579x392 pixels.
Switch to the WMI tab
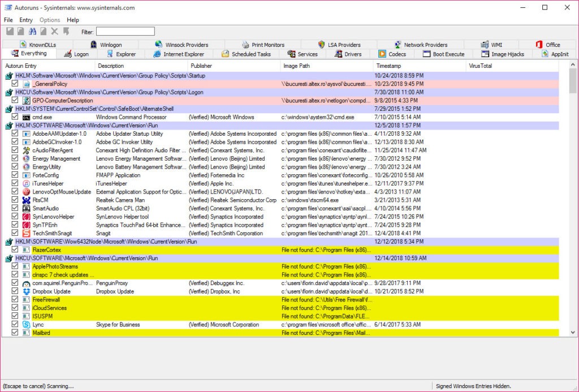[x=491, y=45]
